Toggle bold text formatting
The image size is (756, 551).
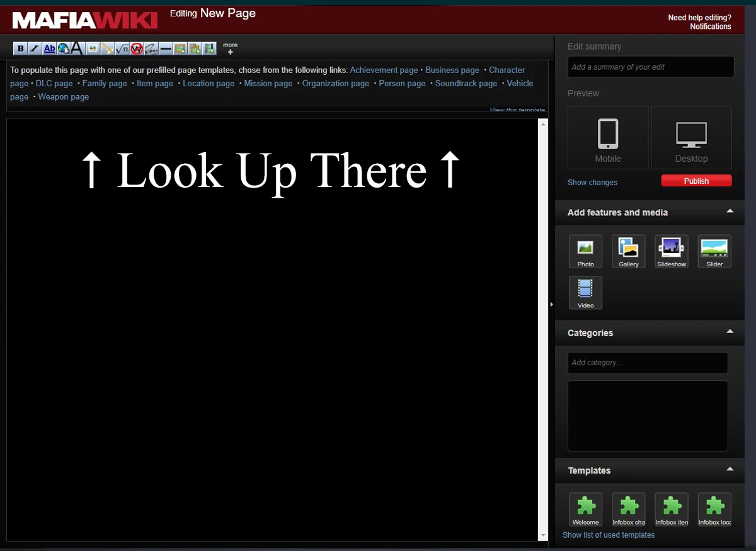pyautogui.click(x=20, y=48)
